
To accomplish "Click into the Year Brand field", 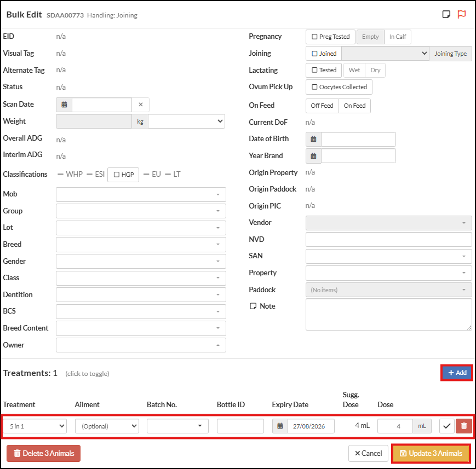I will point(358,156).
